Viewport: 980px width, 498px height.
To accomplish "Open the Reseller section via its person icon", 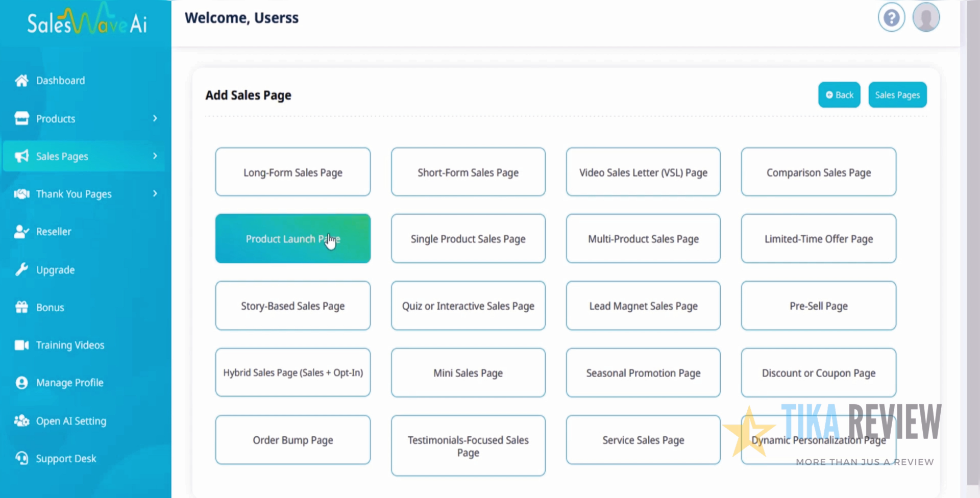I will [21, 231].
